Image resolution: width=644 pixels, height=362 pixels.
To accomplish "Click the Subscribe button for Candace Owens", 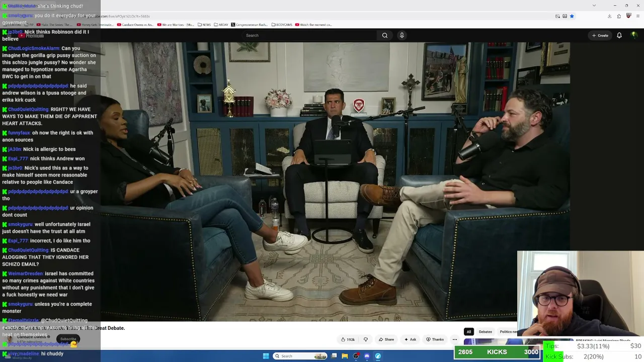I will coord(68,339).
